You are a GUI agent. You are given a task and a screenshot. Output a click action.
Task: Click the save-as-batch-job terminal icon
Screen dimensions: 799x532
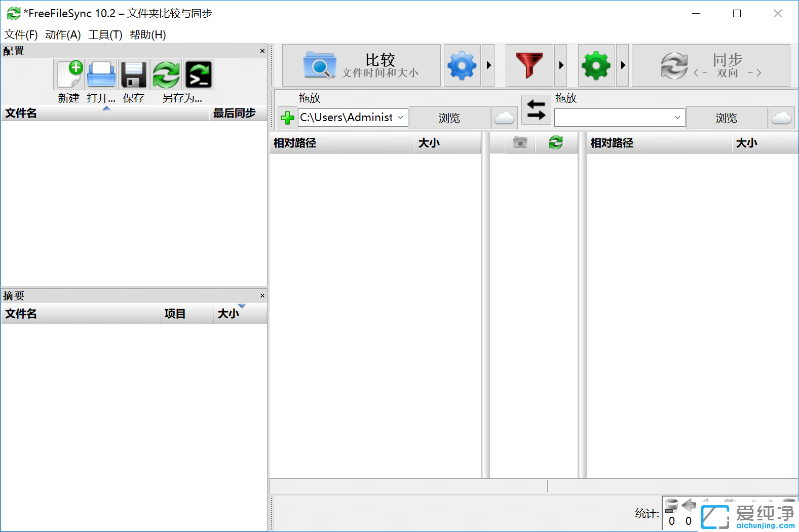point(199,74)
